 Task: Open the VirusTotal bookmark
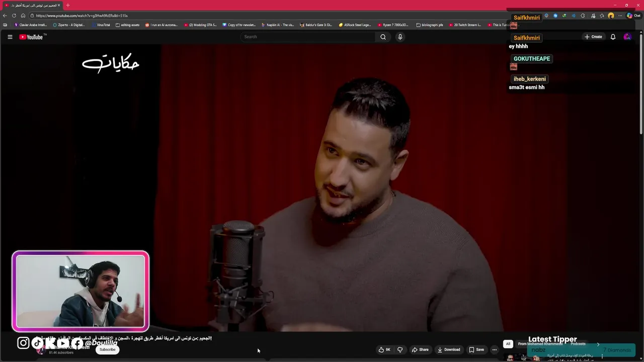click(x=101, y=25)
